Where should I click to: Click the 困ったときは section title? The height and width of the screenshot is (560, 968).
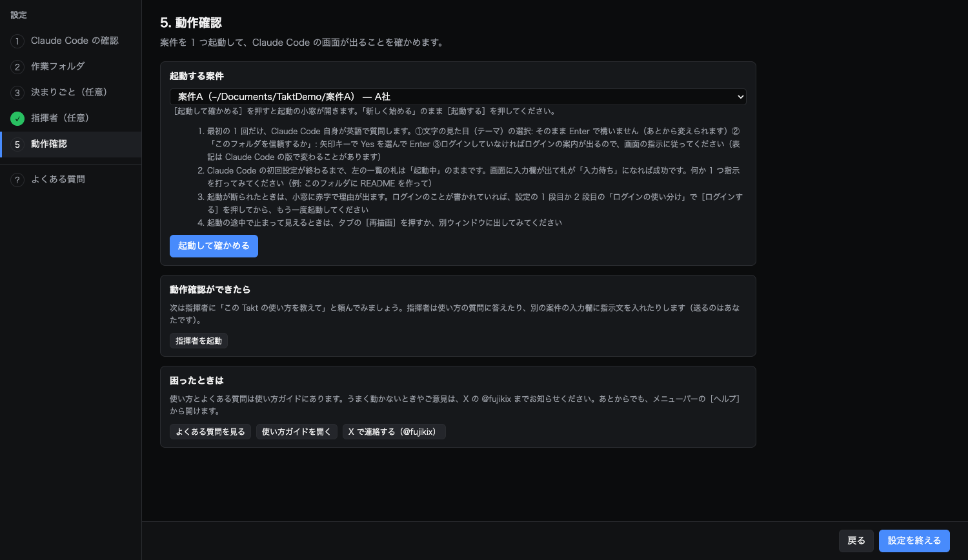[197, 381]
